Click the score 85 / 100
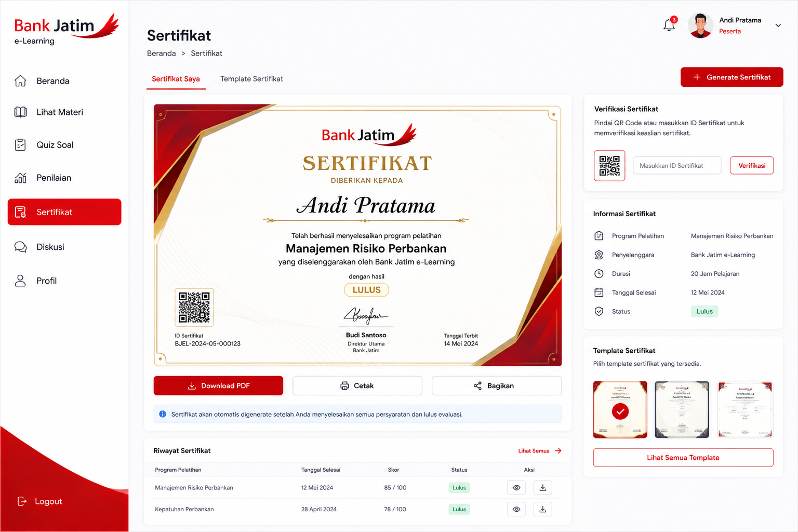Image resolution: width=798 pixels, height=532 pixels. (x=395, y=488)
